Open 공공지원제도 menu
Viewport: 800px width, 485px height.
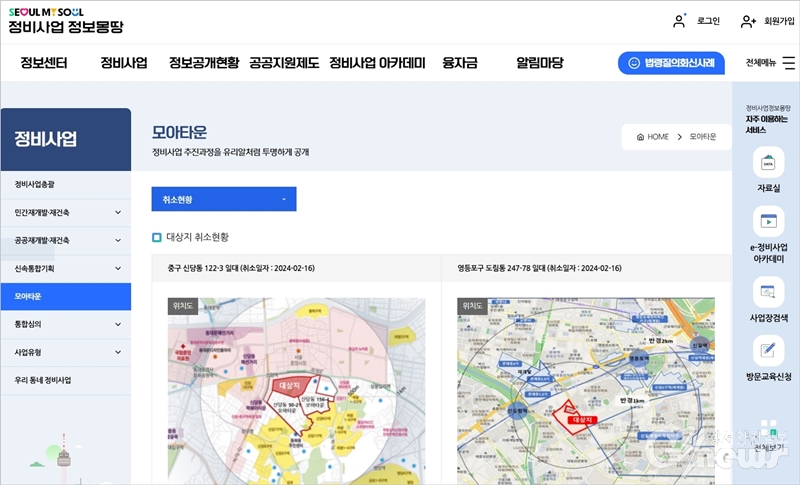pyautogui.click(x=284, y=63)
